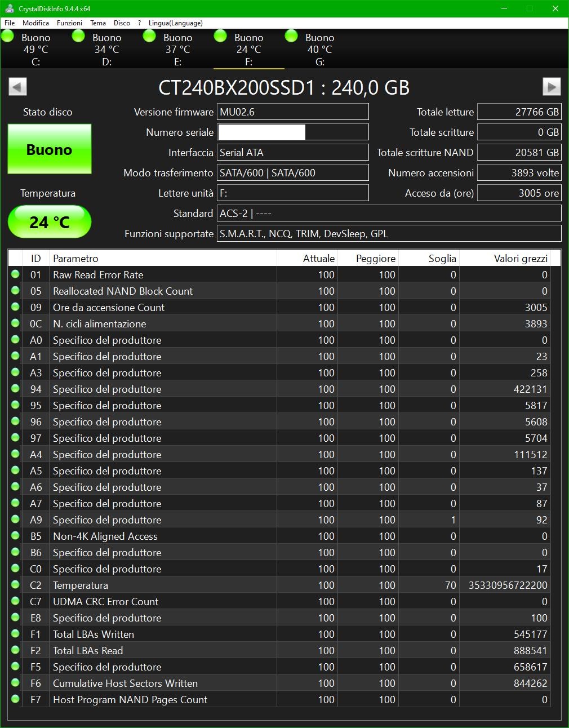Select raw value 35330956722200 in Temperatura row
Viewport: 569px width, 728px height.
(508, 585)
